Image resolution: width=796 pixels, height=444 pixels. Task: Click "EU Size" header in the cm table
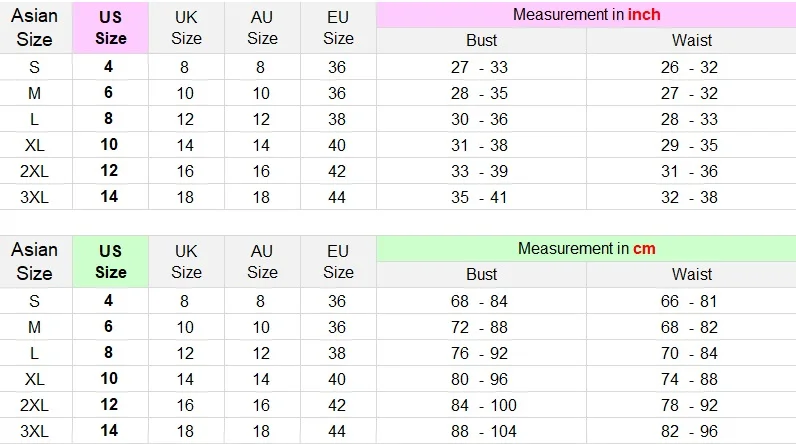338,261
